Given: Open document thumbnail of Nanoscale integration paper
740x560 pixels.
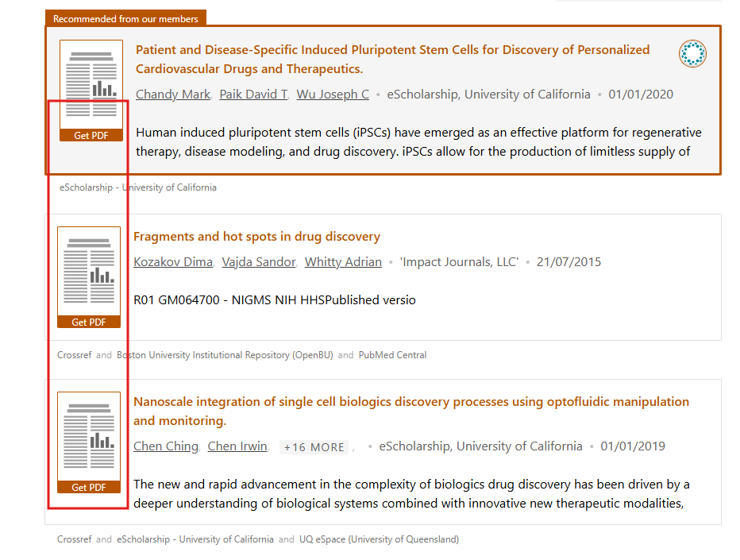Looking at the screenshot, I should click(x=89, y=435).
